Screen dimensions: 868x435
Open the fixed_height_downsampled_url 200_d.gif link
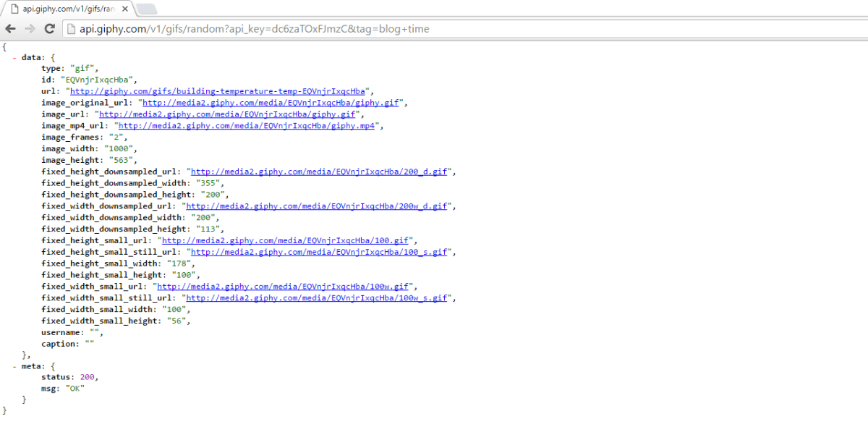[x=320, y=172]
